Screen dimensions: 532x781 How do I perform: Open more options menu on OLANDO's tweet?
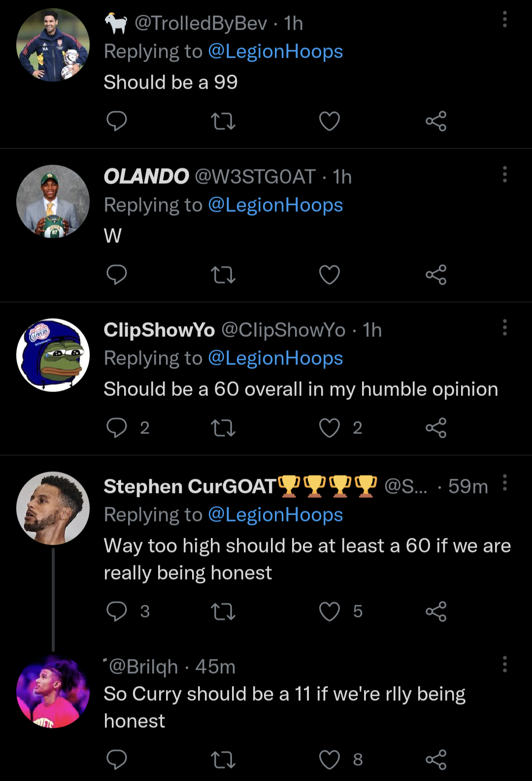[504, 174]
